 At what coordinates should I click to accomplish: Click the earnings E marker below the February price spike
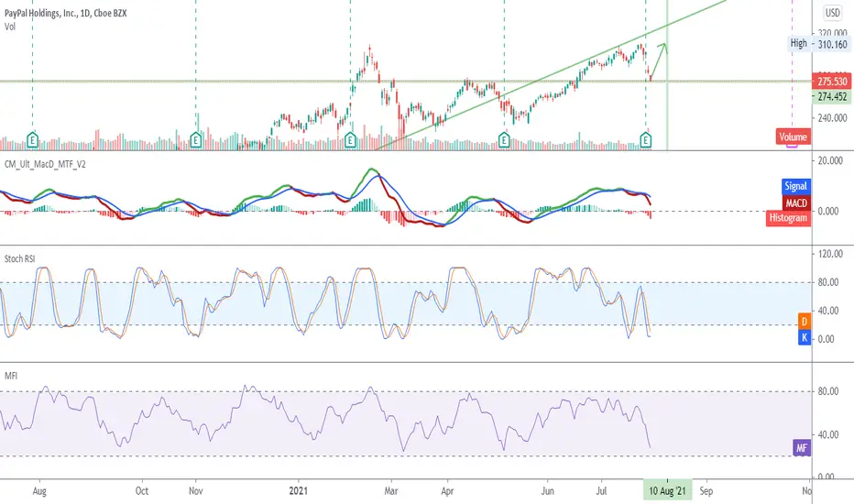(x=350, y=140)
